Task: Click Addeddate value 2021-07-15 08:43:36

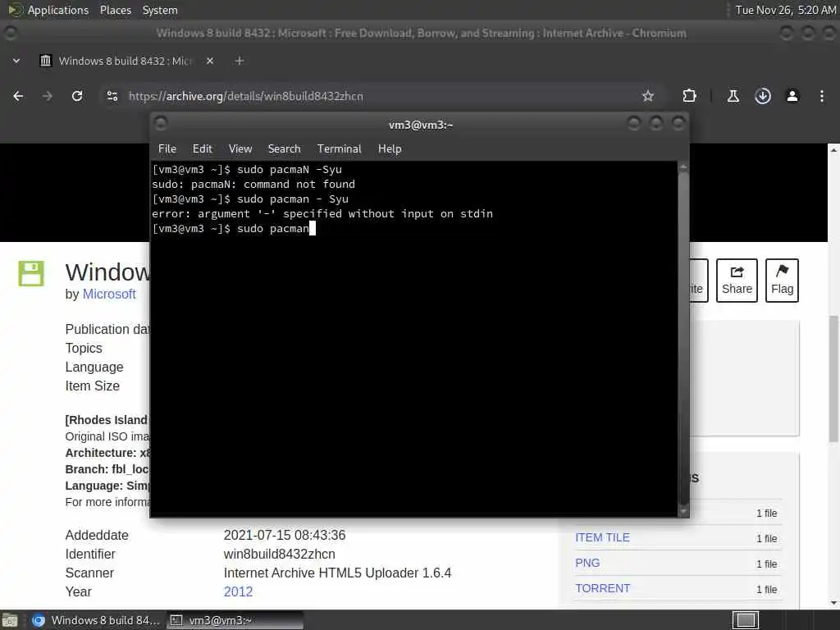Action: pos(285,535)
